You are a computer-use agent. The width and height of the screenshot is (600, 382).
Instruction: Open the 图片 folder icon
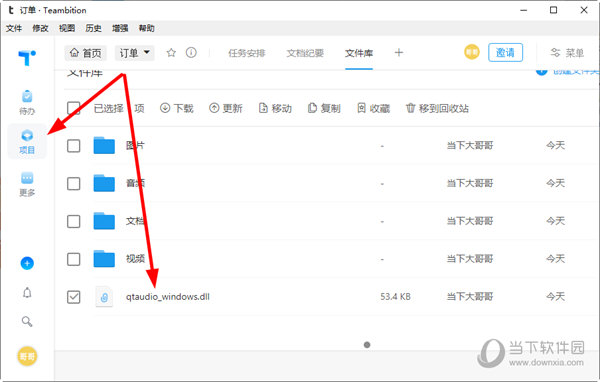pyautogui.click(x=104, y=145)
